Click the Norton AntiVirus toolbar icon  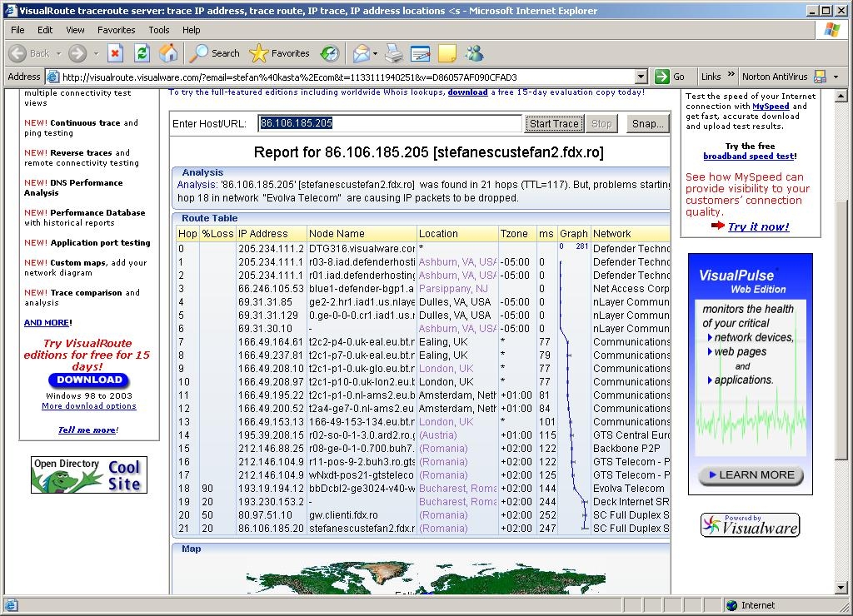(820, 77)
